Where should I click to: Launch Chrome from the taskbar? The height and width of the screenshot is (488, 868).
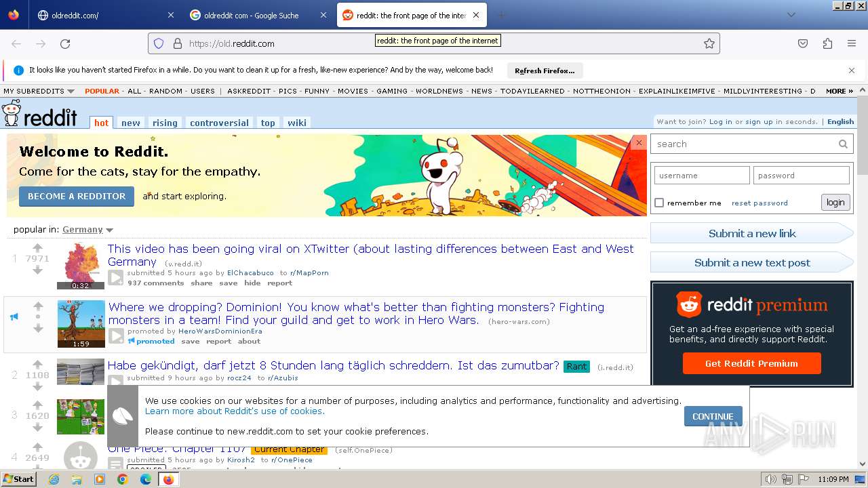[123, 479]
